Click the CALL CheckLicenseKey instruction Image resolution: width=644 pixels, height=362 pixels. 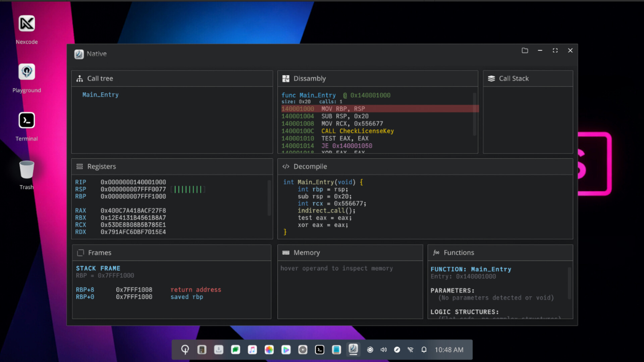pyautogui.click(x=357, y=131)
